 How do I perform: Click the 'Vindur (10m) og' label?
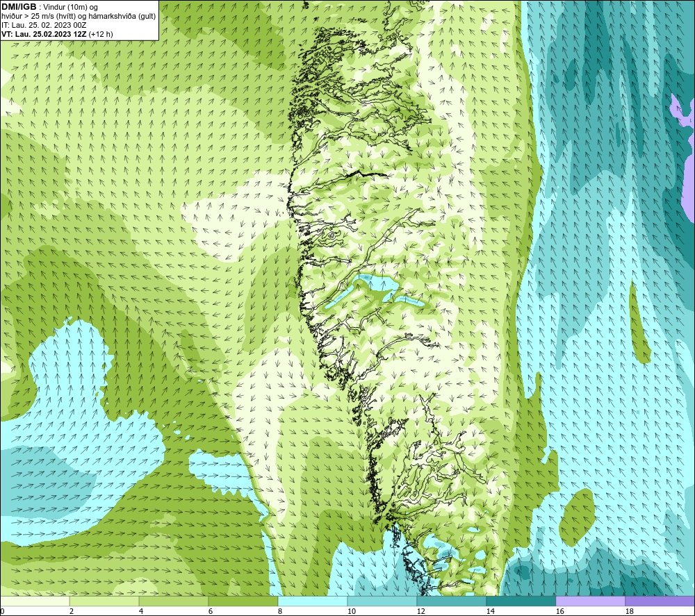[x=70, y=8]
